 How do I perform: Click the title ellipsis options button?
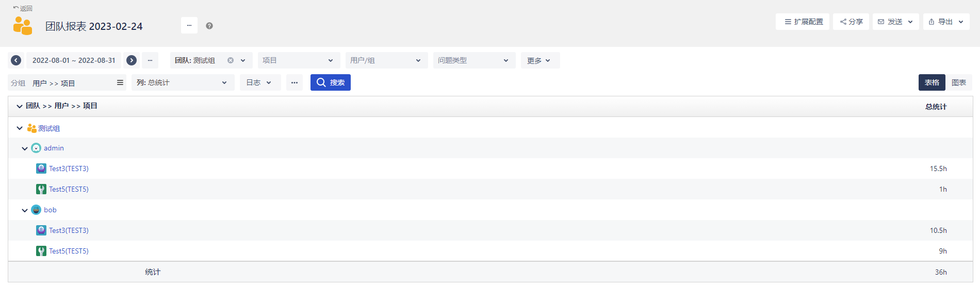[x=189, y=25]
